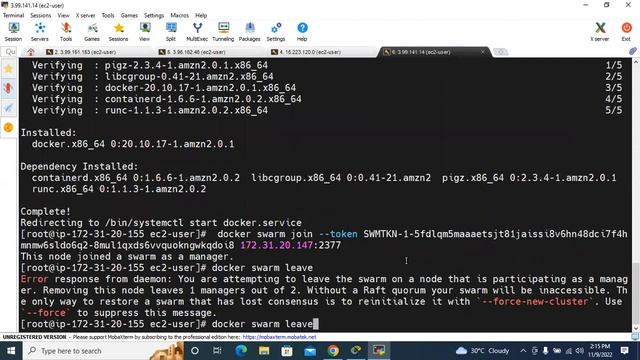Open the mobaxterm.mobatek.net link
Screen dimensions: 640x360
click(279, 337)
